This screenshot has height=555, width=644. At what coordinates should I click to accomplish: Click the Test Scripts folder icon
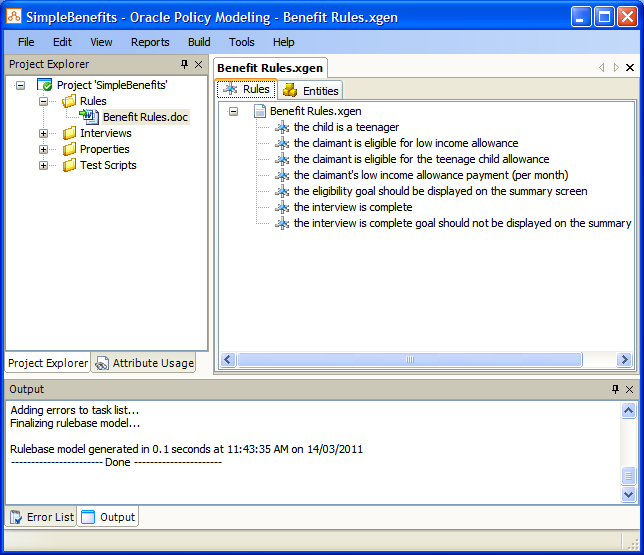point(69,165)
